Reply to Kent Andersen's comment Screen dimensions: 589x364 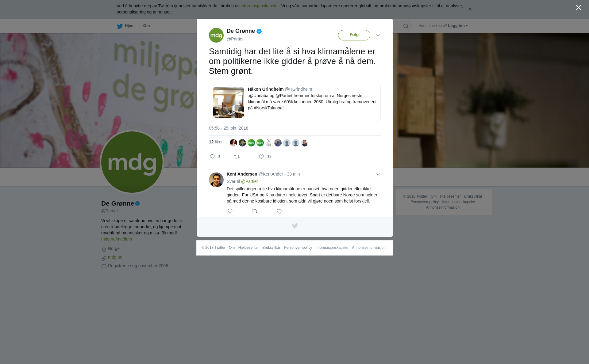pos(230,211)
